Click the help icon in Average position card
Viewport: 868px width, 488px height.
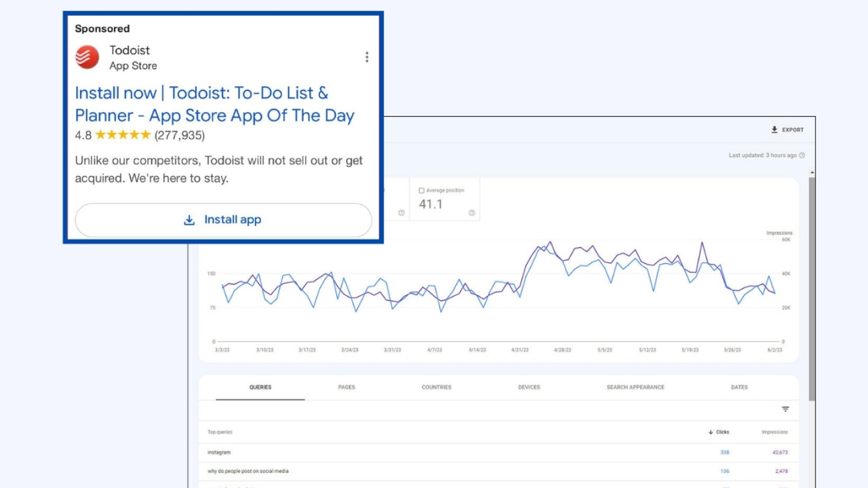[471, 213]
